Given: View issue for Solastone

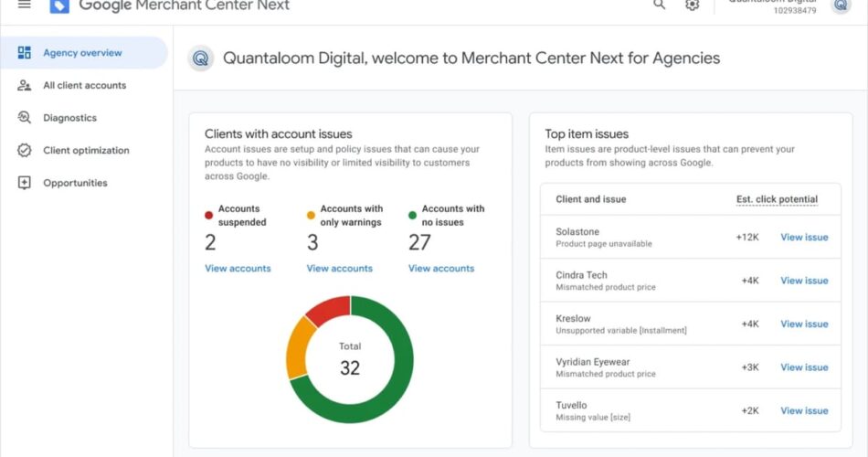Looking at the screenshot, I should pyautogui.click(x=804, y=238).
